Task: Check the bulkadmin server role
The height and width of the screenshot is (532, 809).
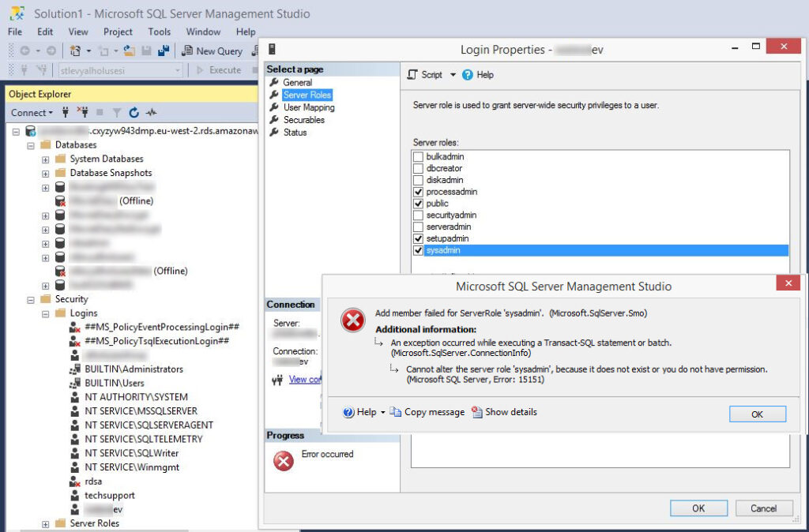Action: click(x=419, y=157)
